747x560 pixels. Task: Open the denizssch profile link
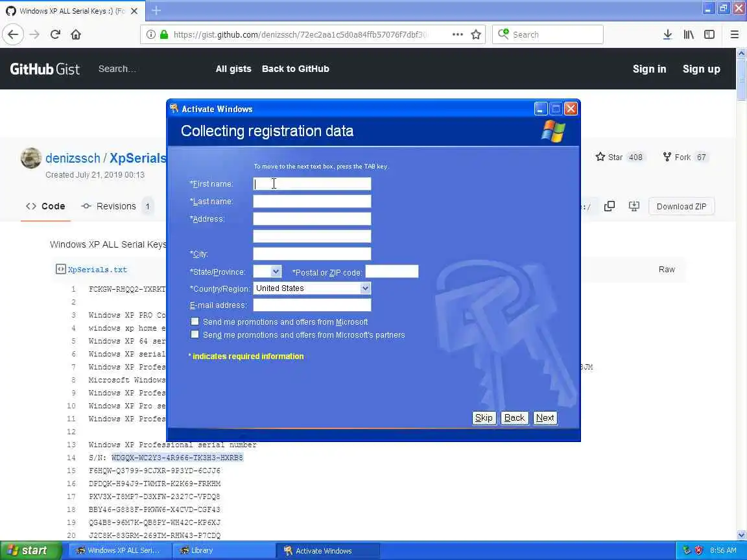click(x=73, y=158)
